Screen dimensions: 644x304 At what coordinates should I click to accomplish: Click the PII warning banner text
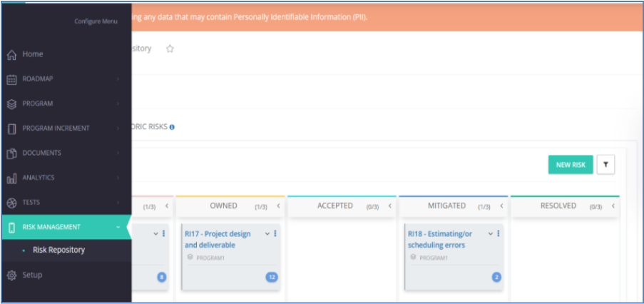point(250,18)
